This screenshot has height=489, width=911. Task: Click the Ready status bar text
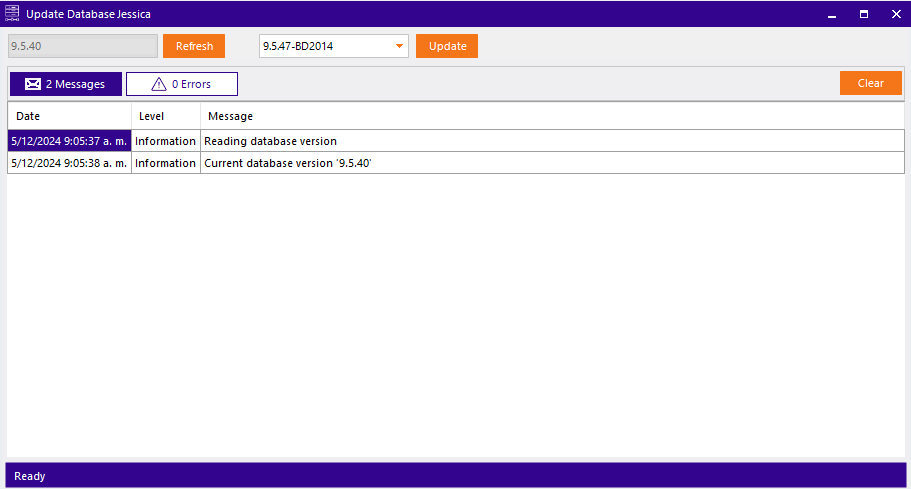click(x=30, y=476)
